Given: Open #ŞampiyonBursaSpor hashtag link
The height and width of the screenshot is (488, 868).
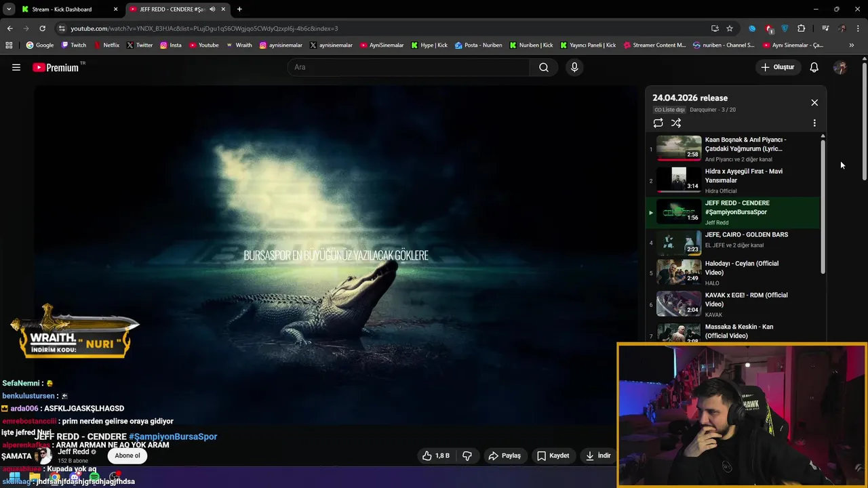Looking at the screenshot, I should point(173,436).
